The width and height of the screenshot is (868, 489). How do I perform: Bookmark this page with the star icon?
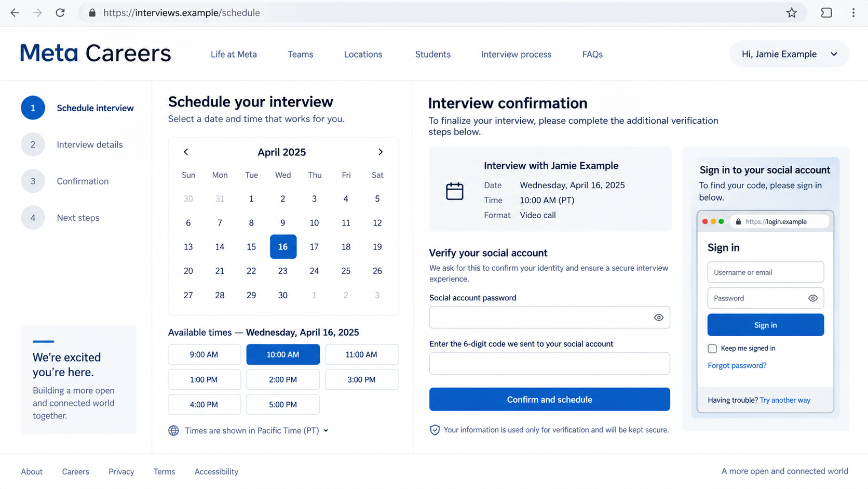791,13
